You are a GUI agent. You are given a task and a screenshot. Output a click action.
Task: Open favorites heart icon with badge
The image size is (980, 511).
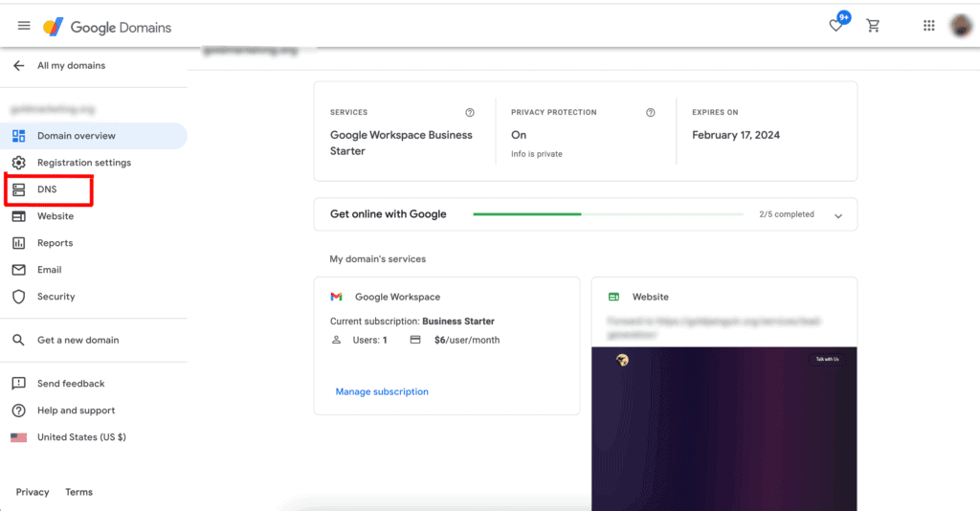point(838,23)
